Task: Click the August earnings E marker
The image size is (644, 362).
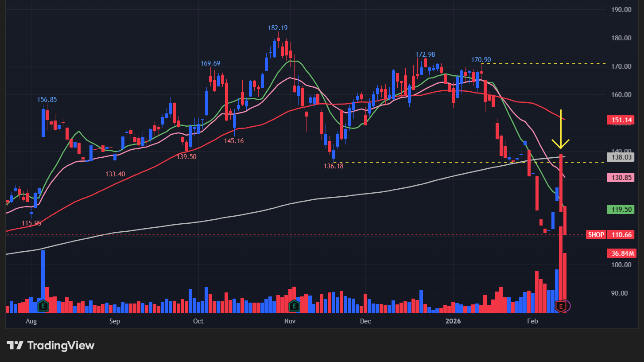Action: tap(43, 305)
